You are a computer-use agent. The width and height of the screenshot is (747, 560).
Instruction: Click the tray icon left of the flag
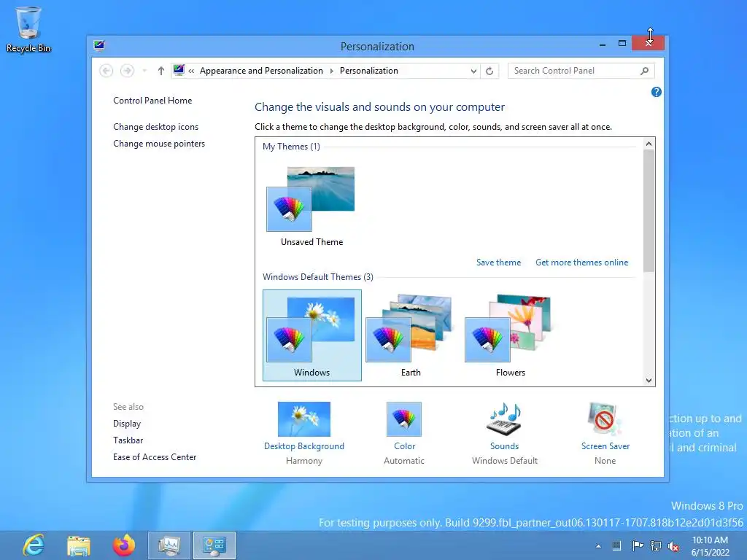click(x=616, y=545)
